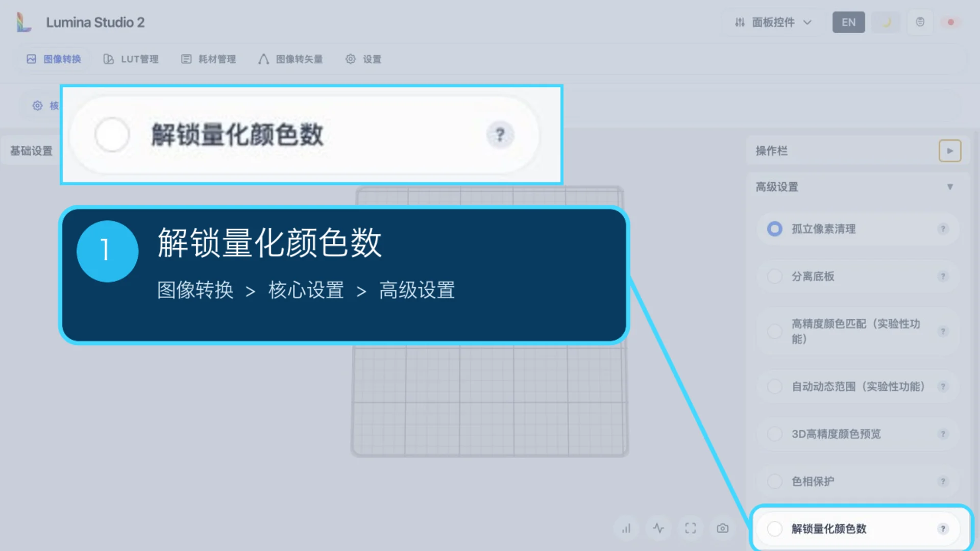The image size is (980, 551).
Task: Enable the 分离底板 toggle
Action: point(775,277)
